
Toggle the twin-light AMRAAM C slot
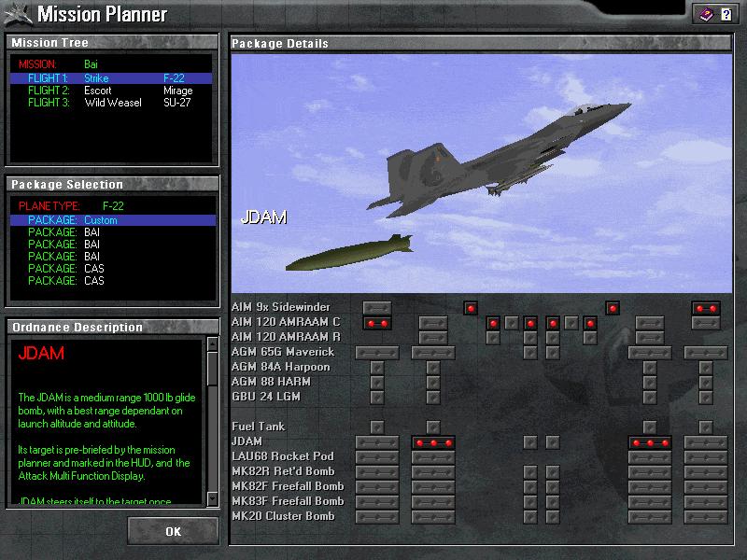click(377, 323)
